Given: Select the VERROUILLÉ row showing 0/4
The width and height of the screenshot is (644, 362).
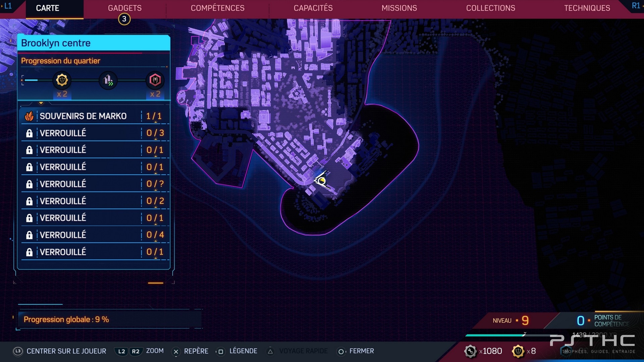Looking at the screenshot, I should 95,235.
